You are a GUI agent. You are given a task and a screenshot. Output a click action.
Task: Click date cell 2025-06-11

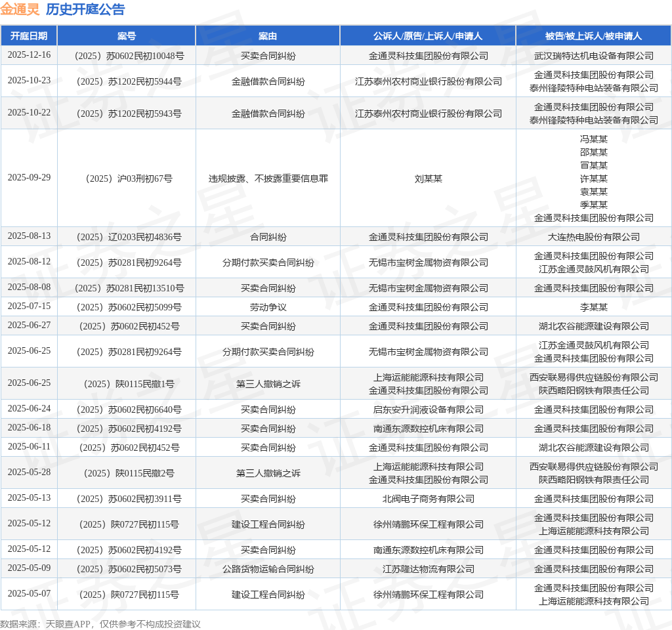(29, 446)
